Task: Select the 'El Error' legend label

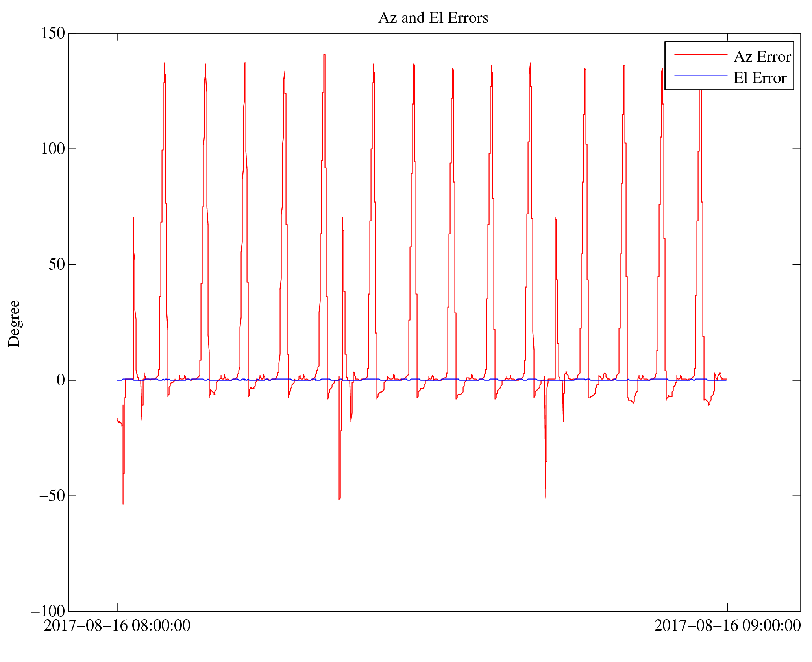Action: click(x=760, y=78)
